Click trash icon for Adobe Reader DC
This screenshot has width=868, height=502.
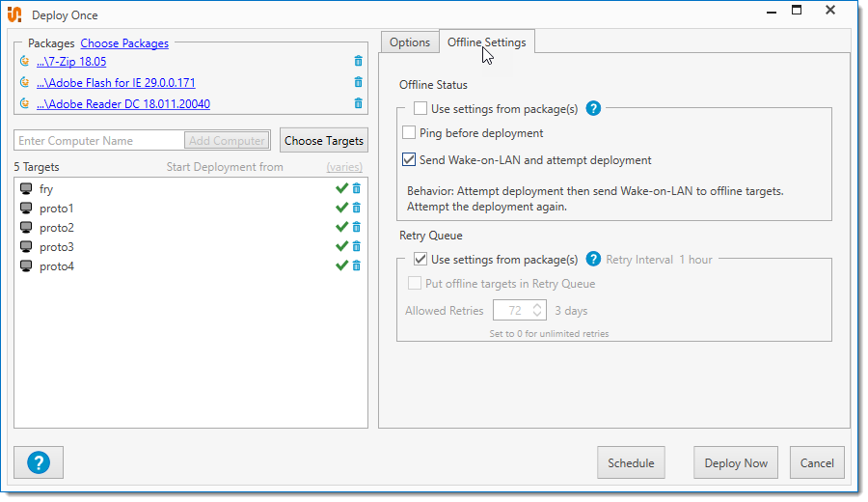358,104
